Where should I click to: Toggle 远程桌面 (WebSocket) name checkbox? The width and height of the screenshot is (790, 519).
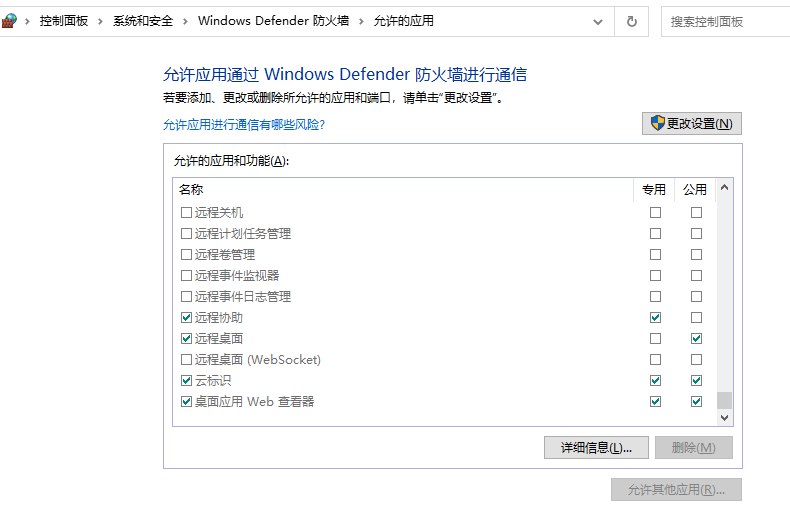click(186, 360)
